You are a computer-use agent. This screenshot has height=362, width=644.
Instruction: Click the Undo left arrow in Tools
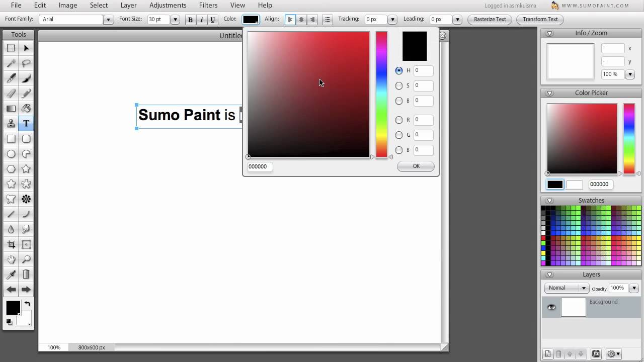coord(11,290)
